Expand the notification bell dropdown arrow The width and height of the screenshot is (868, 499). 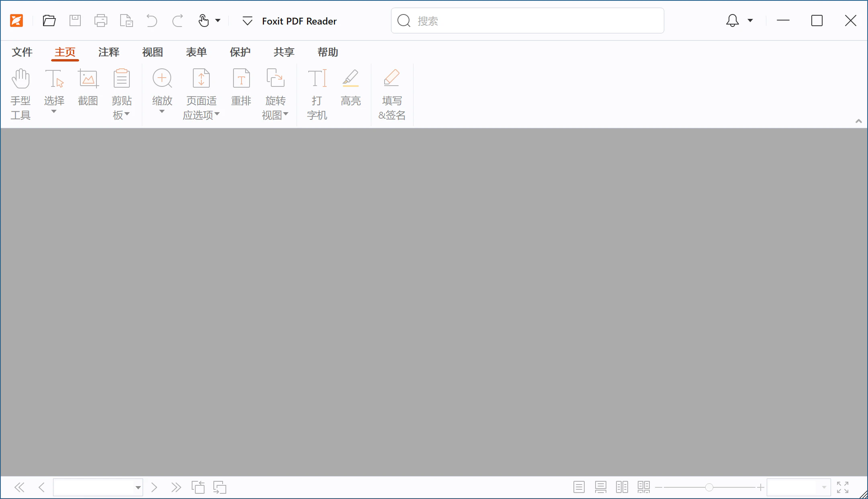coord(750,21)
